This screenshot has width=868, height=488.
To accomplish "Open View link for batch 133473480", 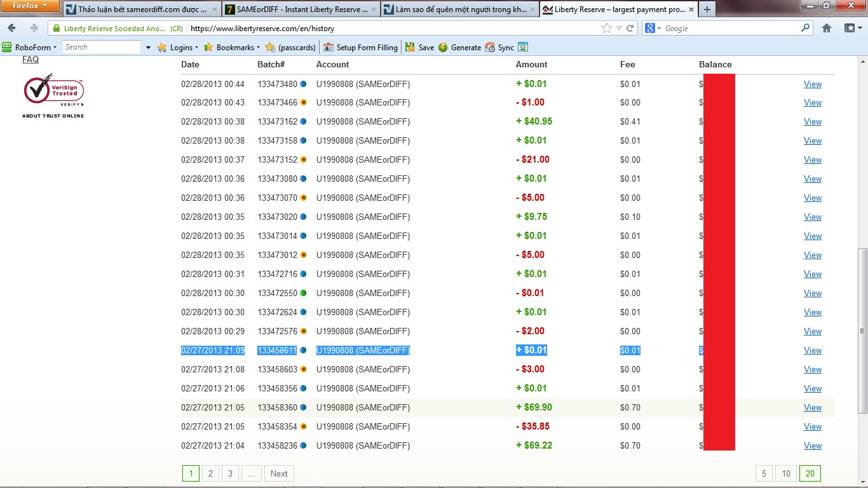I will pos(813,84).
